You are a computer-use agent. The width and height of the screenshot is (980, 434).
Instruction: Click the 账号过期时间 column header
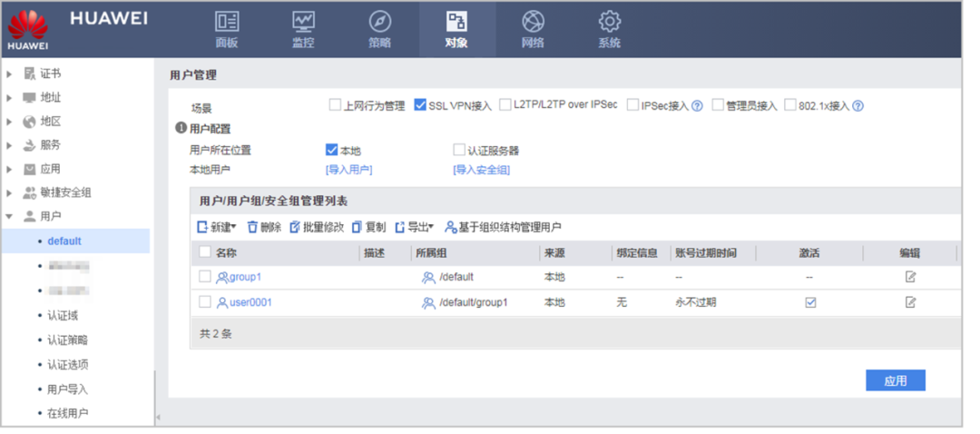[706, 253]
